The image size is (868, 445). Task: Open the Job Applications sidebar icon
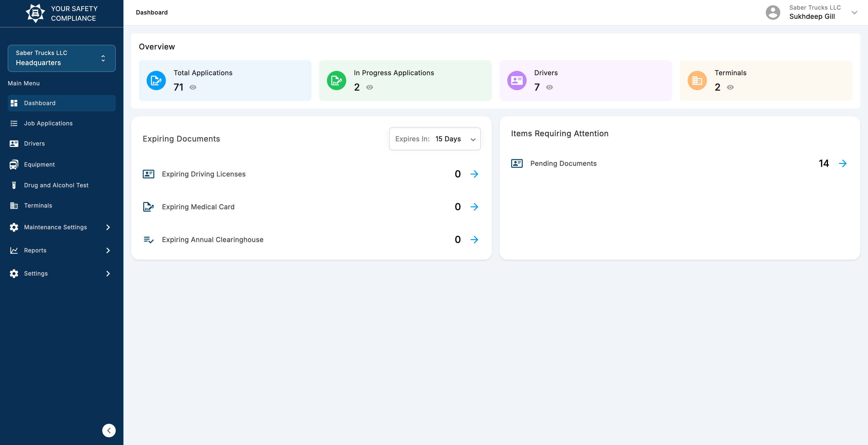(14, 123)
